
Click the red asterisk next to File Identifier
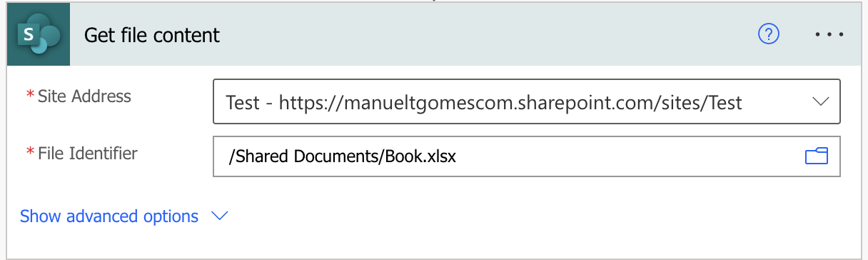tap(30, 152)
